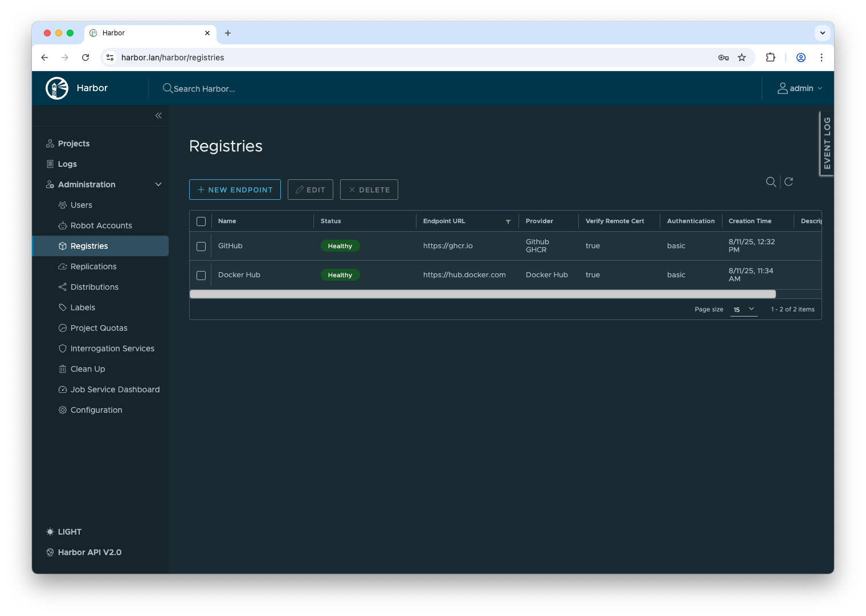Click the table search magnifier icon
Screen dimensions: 866x616
pos(771,182)
